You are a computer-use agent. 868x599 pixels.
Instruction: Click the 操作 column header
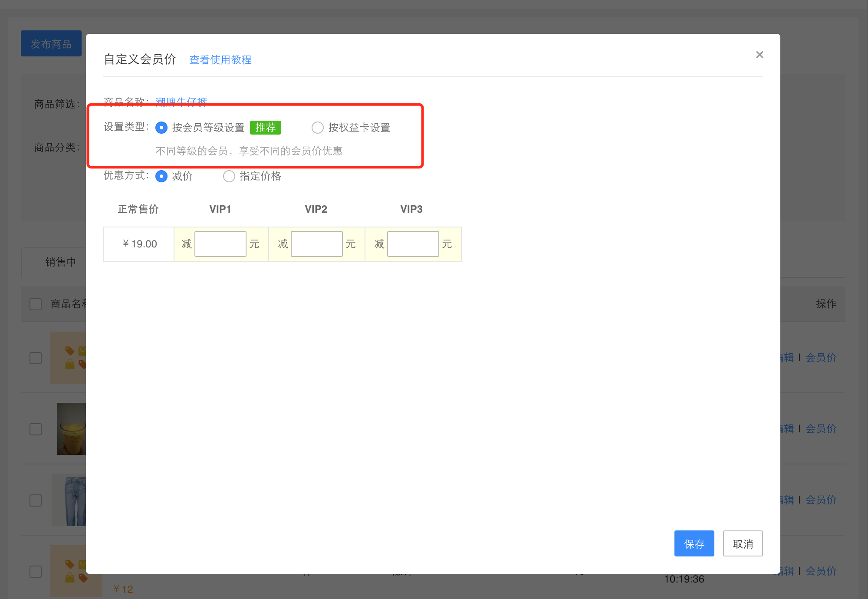[826, 304]
